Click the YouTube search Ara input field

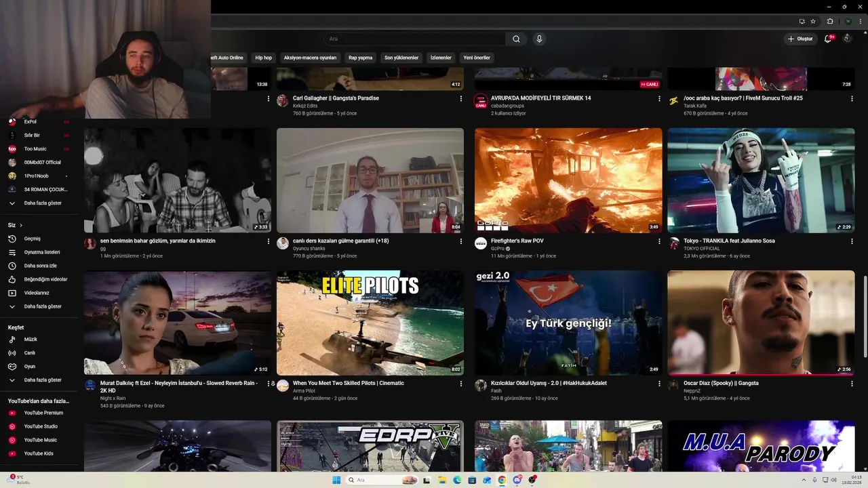point(414,39)
